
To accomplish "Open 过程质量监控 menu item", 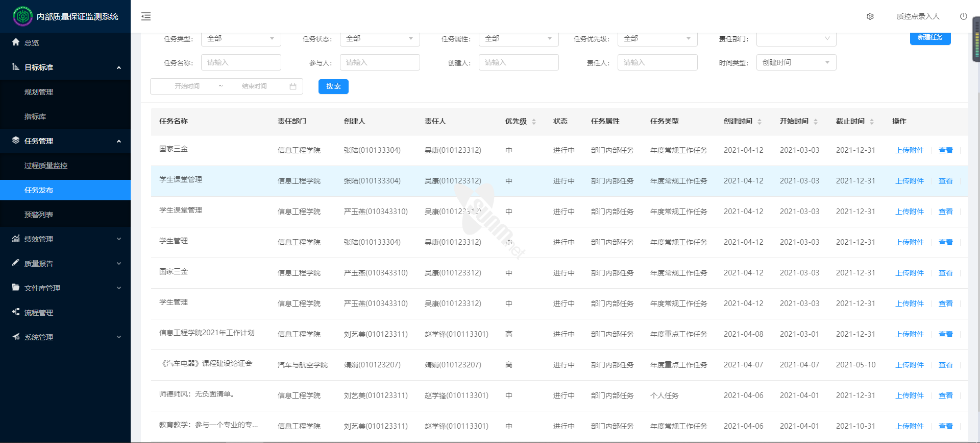I will tap(46, 166).
